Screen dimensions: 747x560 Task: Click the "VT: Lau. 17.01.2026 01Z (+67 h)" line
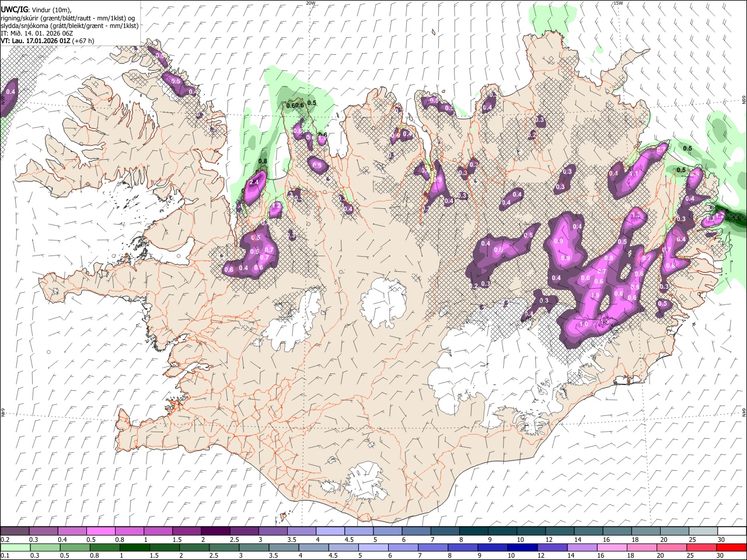(47, 41)
